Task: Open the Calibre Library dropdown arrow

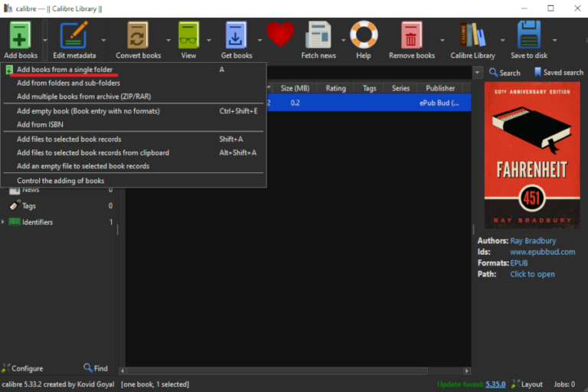Action: (502, 40)
